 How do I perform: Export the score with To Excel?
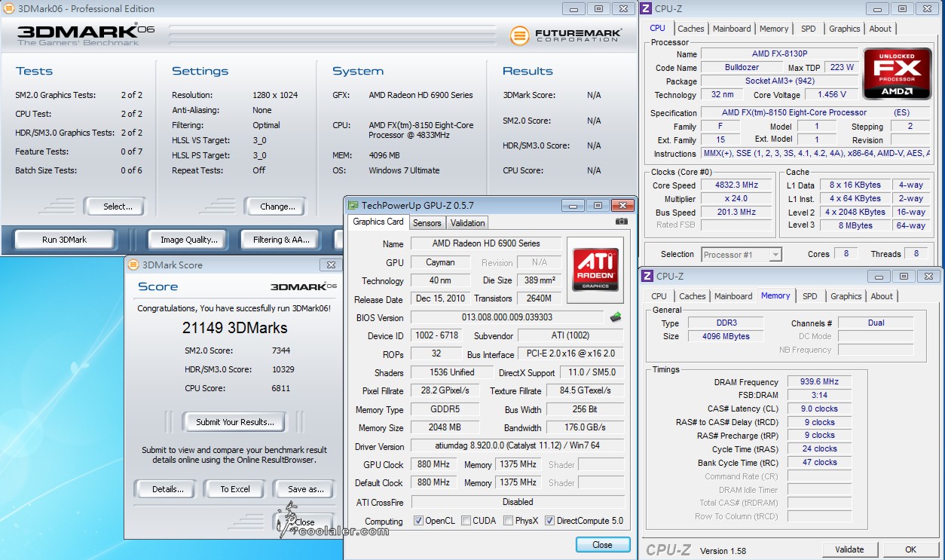click(235, 489)
